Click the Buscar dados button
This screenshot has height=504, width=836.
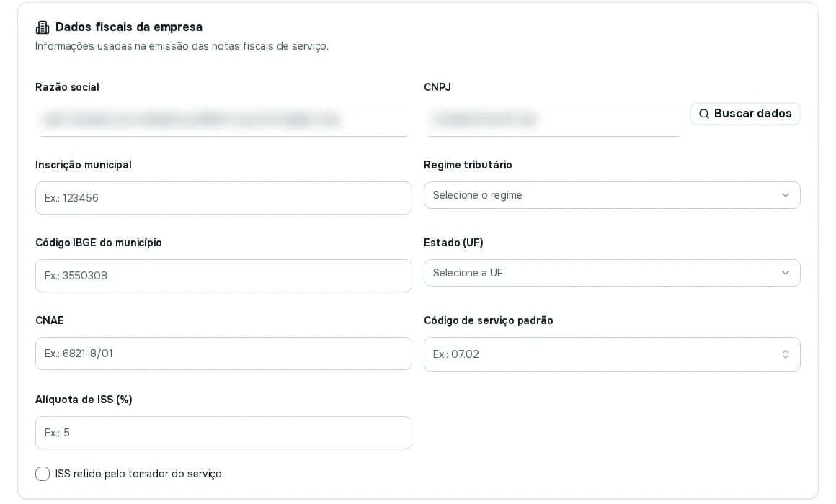(x=744, y=114)
